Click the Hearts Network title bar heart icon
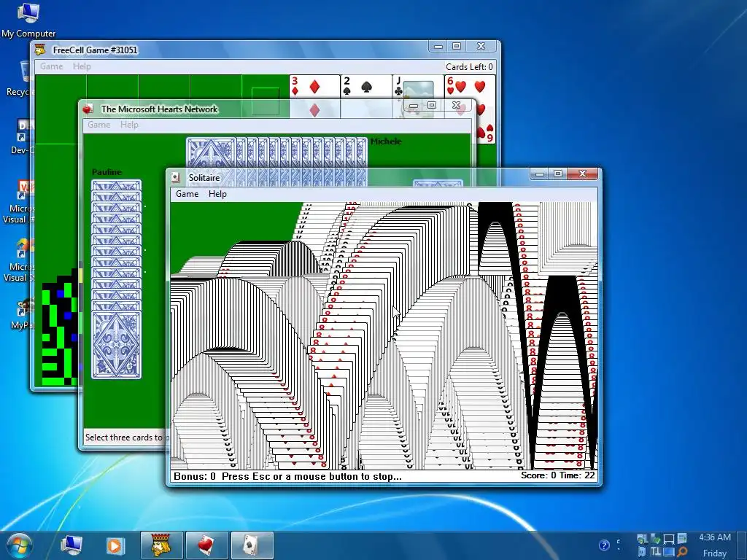Image resolution: width=747 pixels, height=560 pixels. click(88, 109)
